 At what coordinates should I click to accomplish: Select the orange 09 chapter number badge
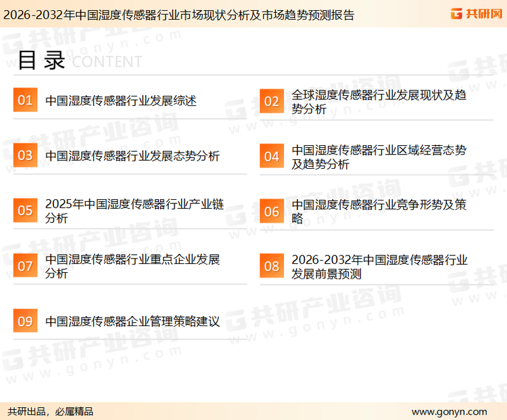25,321
